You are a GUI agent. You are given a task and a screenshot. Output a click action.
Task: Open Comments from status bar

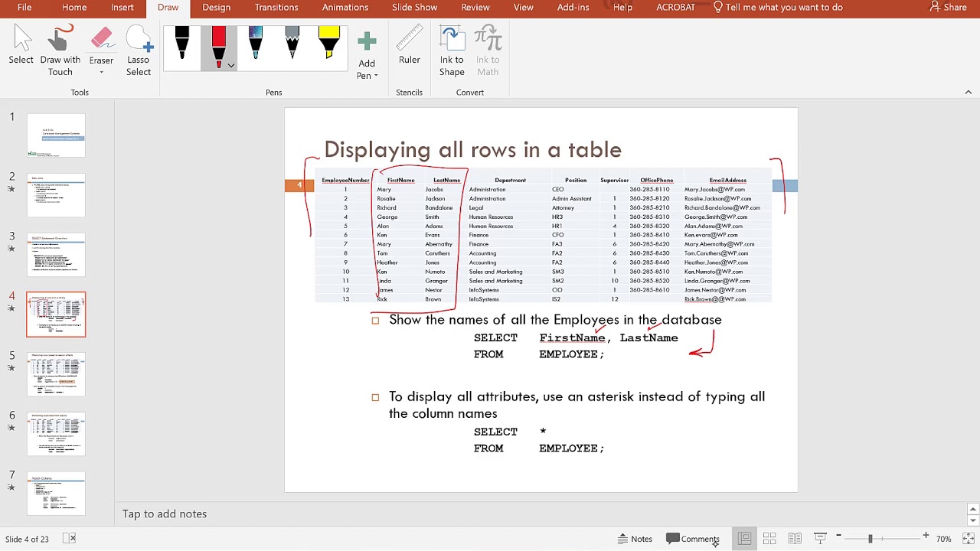(693, 539)
